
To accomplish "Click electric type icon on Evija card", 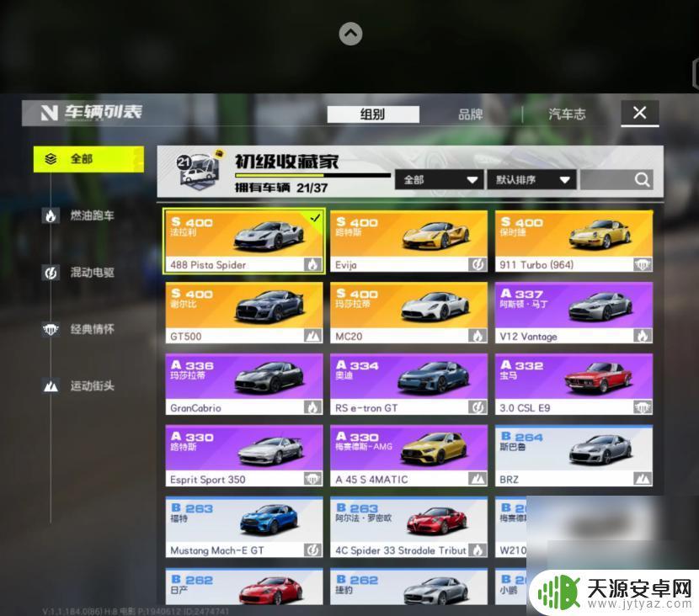I will pyautogui.click(x=478, y=264).
